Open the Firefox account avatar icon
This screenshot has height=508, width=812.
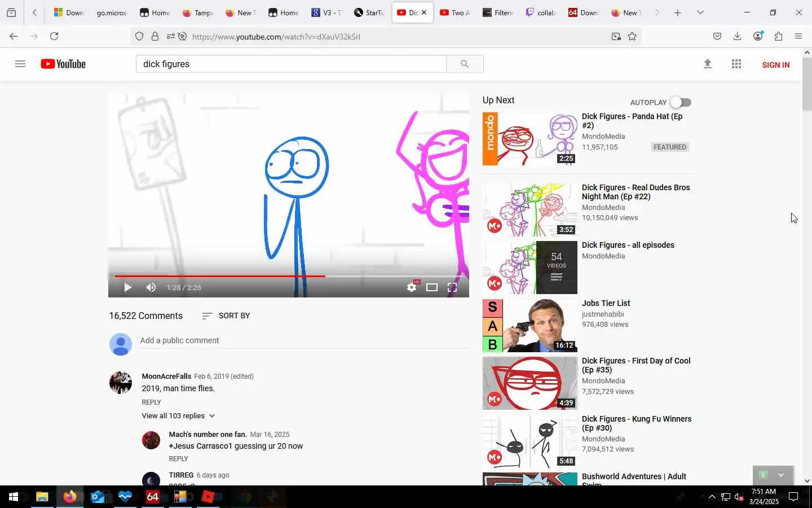click(758, 36)
